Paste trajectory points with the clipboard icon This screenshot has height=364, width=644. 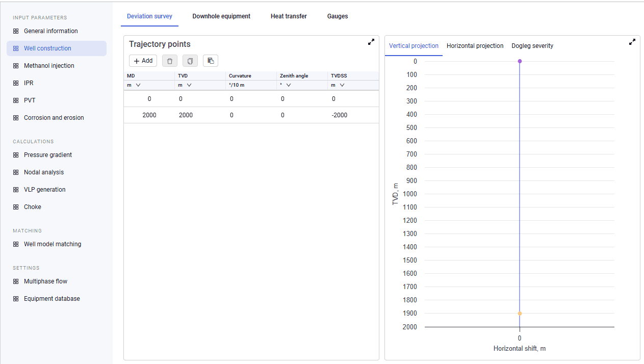(x=211, y=61)
